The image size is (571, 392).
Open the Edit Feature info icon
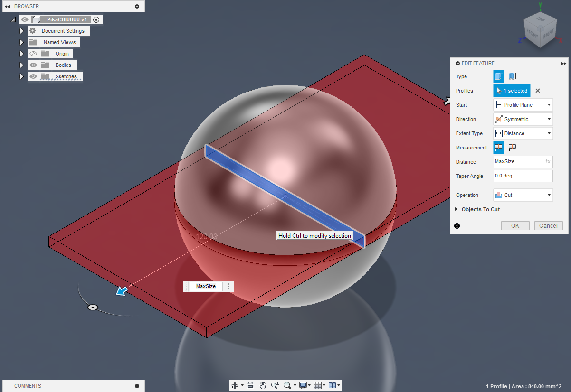[457, 226]
